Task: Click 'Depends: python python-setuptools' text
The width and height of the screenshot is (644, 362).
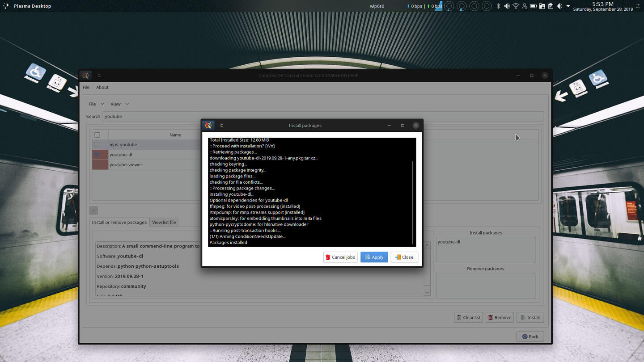Action: [138, 266]
